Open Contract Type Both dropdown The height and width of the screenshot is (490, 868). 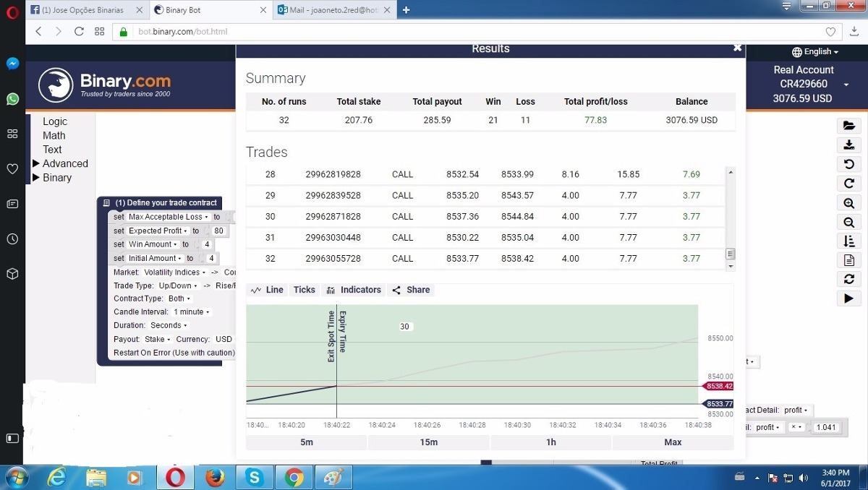[x=179, y=298]
